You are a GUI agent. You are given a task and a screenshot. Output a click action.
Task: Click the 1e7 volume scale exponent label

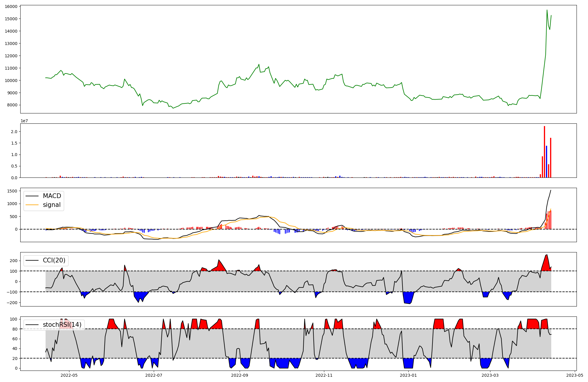[24, 121]
